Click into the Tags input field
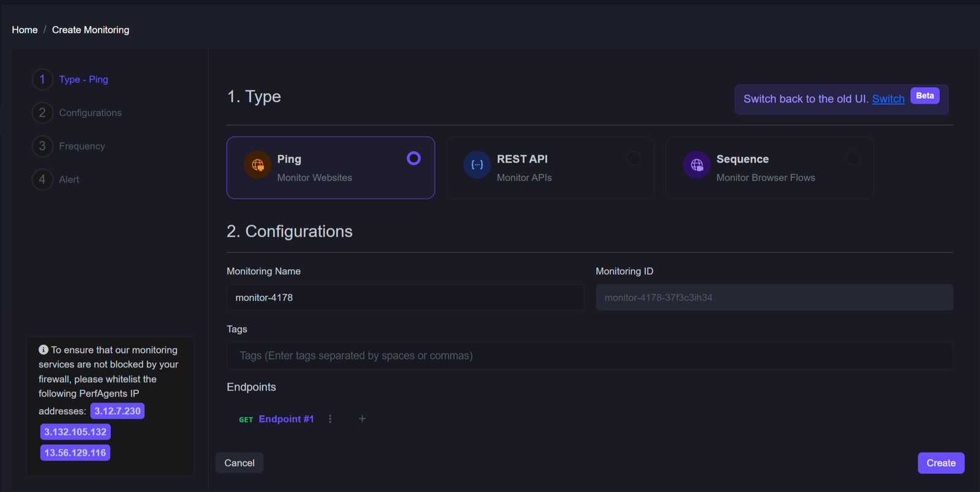This screenshot has height=492, width=980. coord(590,356)
